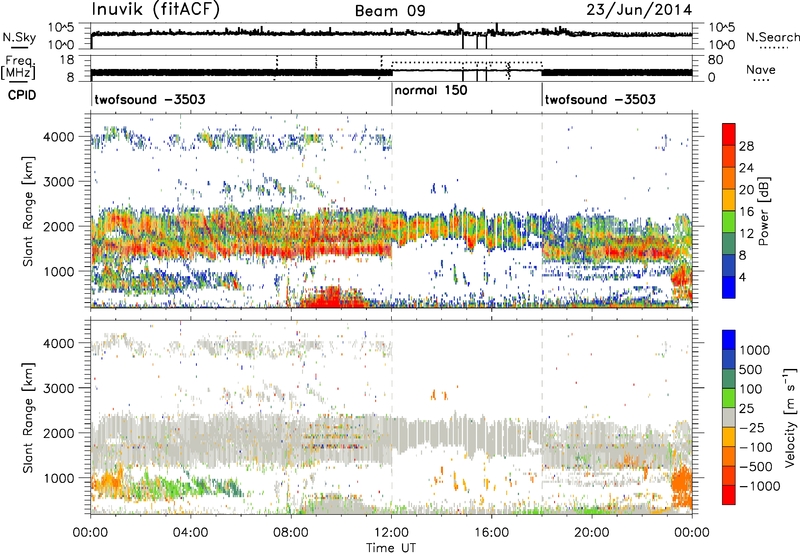The height and width of the screenshot is (554, 800).
Task: Click the 10^5 tick beside N.Search
Action: (x=721, y=28)
